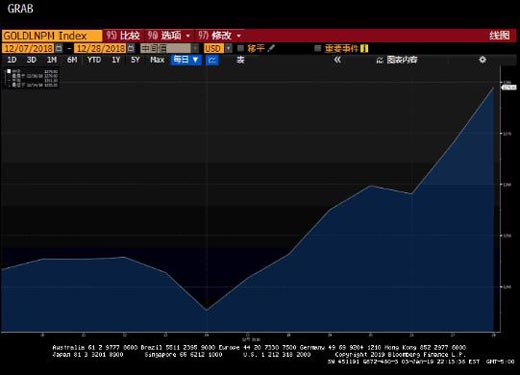Toggle the legend series marker checkbox
Screen dimensions: 520x375
coord(9,71)
